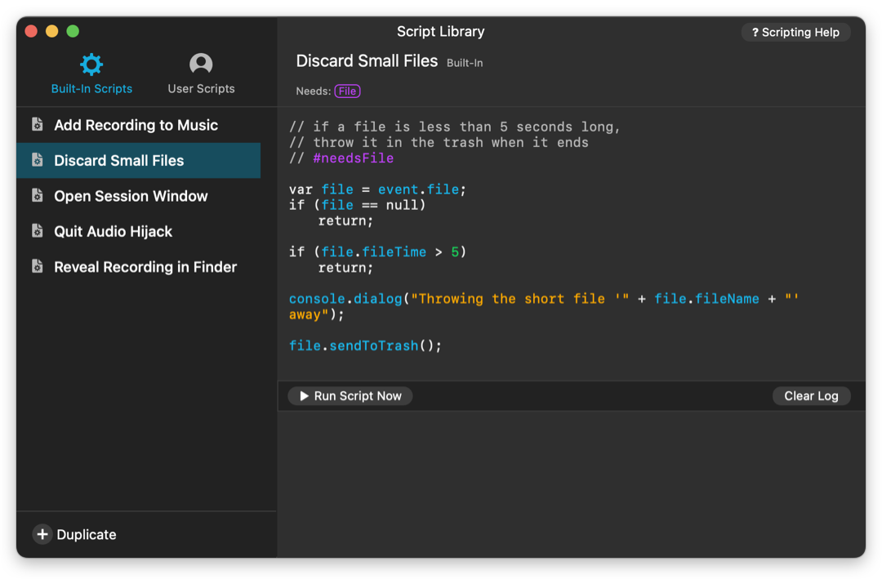
Task: Click the Discard Small Files title heading
Action: [367, 60]
